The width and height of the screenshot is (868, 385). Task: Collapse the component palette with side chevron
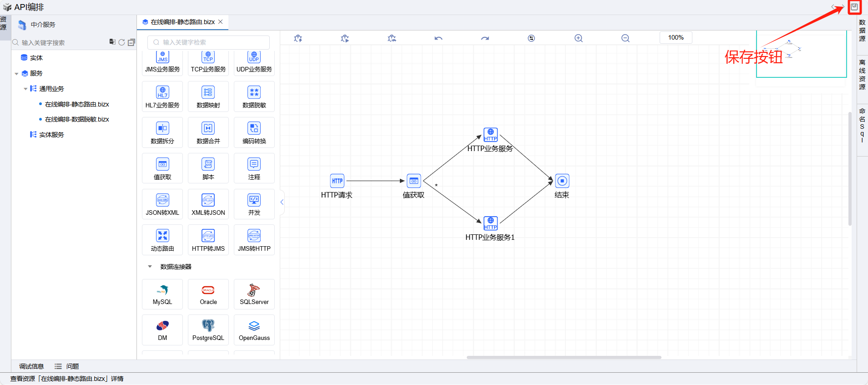(x=282, y=202)
